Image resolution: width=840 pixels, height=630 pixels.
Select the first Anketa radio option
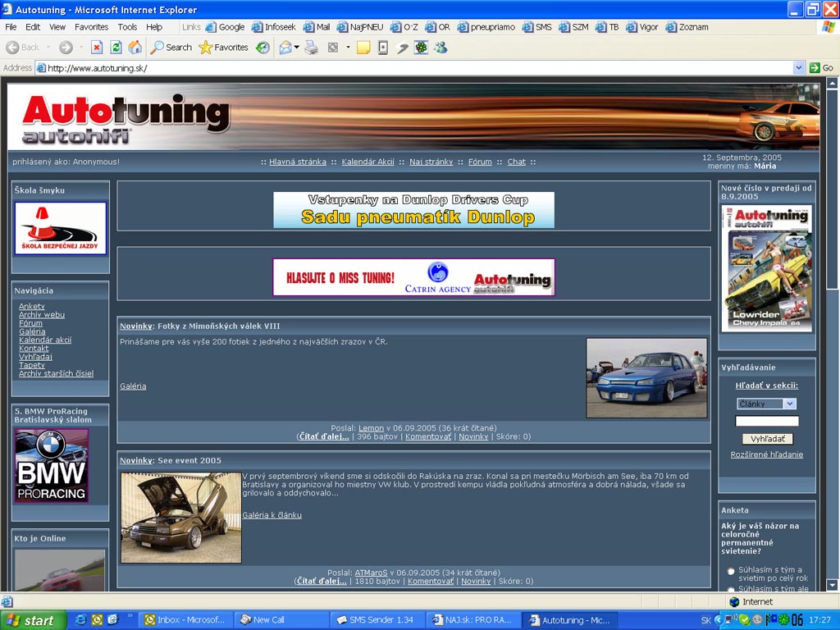[731, 571]
